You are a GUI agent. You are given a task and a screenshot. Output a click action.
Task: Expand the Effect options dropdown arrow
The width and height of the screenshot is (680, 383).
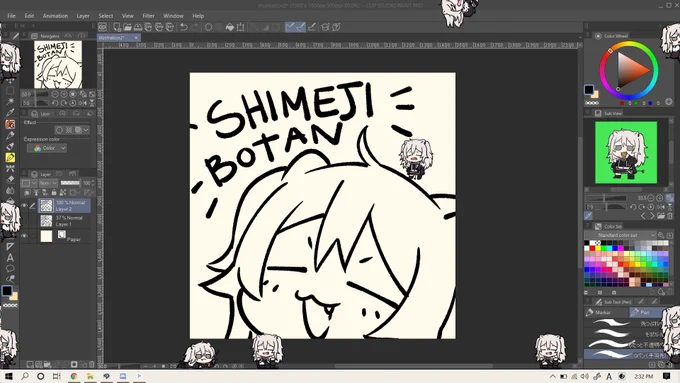86,130
